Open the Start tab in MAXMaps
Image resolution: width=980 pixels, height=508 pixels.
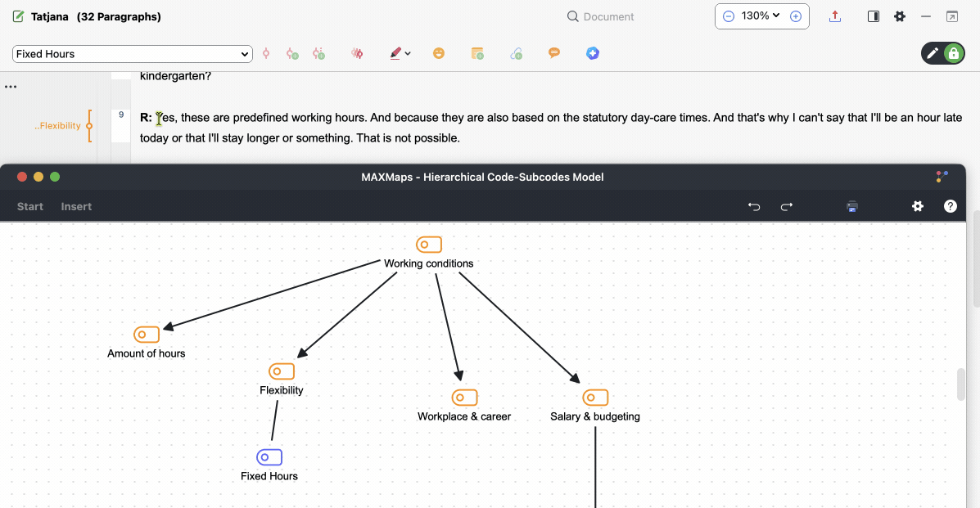click(30, 206)
